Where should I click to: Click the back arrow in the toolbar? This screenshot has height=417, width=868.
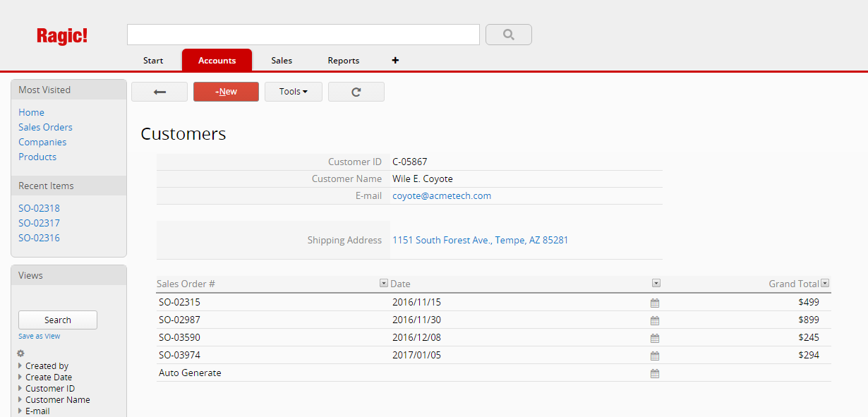click(x=159, y=91)
